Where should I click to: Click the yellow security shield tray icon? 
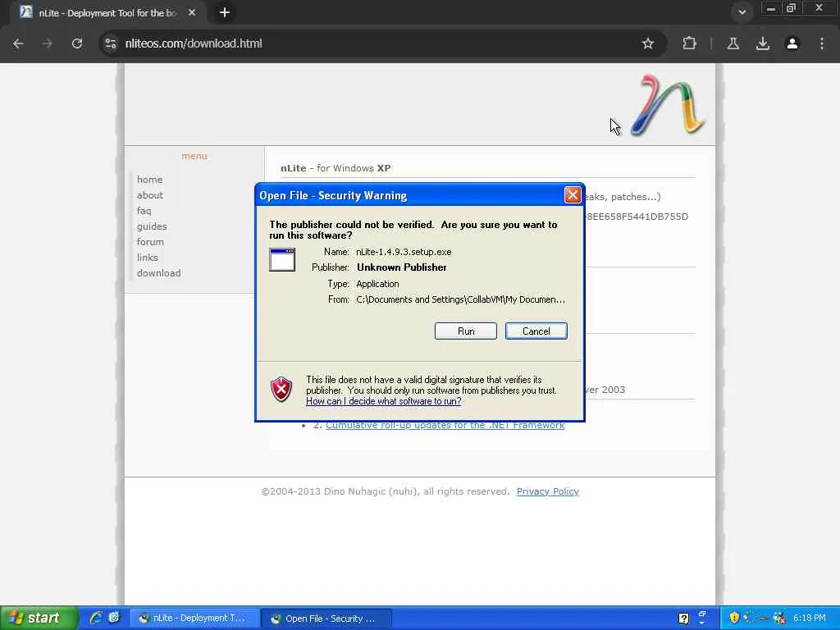click(x=734, y=618)
